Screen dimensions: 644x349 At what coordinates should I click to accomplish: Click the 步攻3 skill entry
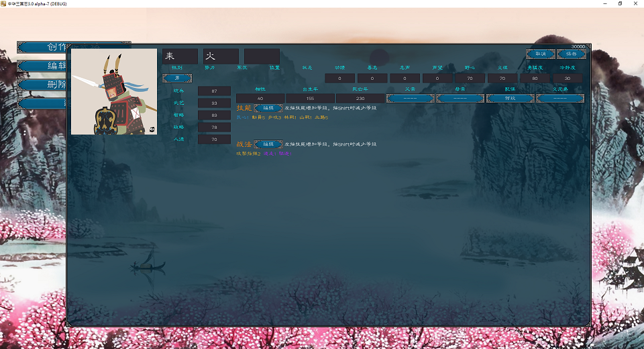[x=274, y=117]
